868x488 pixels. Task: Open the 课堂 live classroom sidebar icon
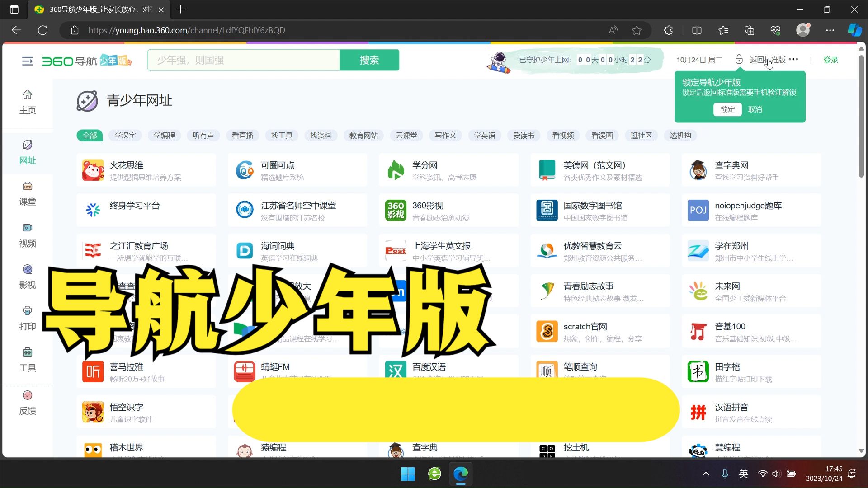point(27,187)
